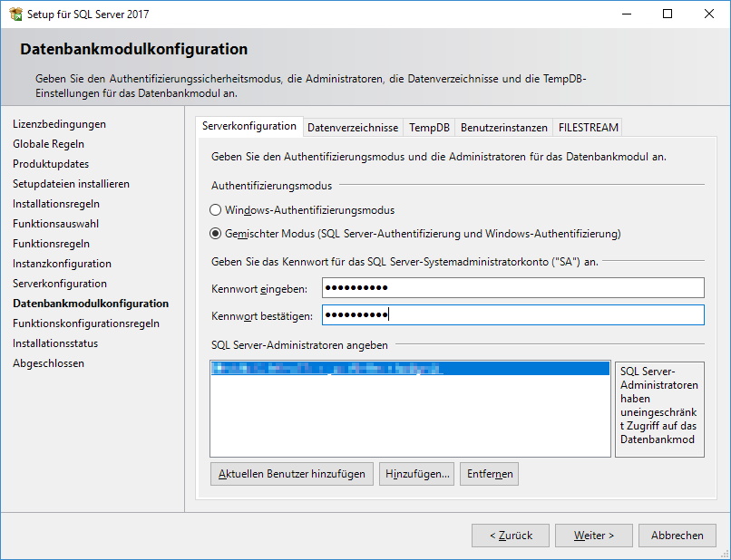Screen dimensions: 731x560
Task: Click Aktuellen Benutzer hinzufügen button
Action: click(x=292, y=474)
